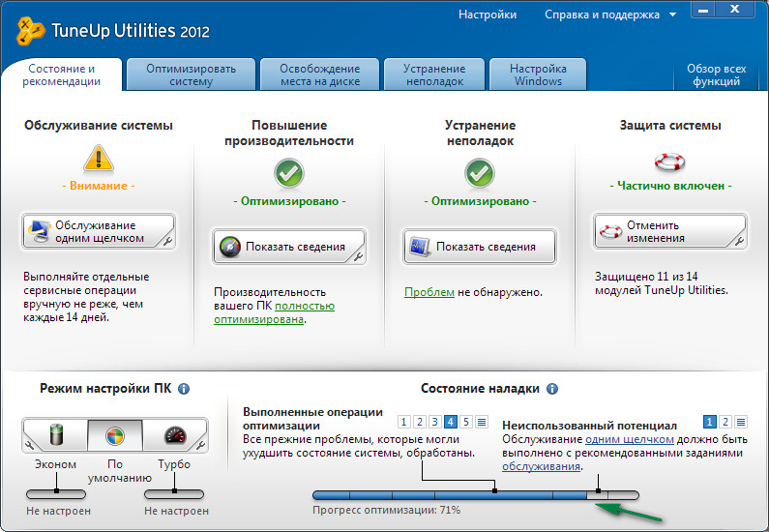Show completed optimization page 5

(466, 422)
